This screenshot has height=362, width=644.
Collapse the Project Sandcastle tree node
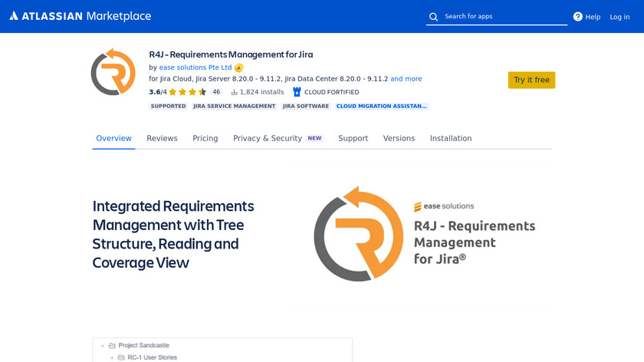101,346
